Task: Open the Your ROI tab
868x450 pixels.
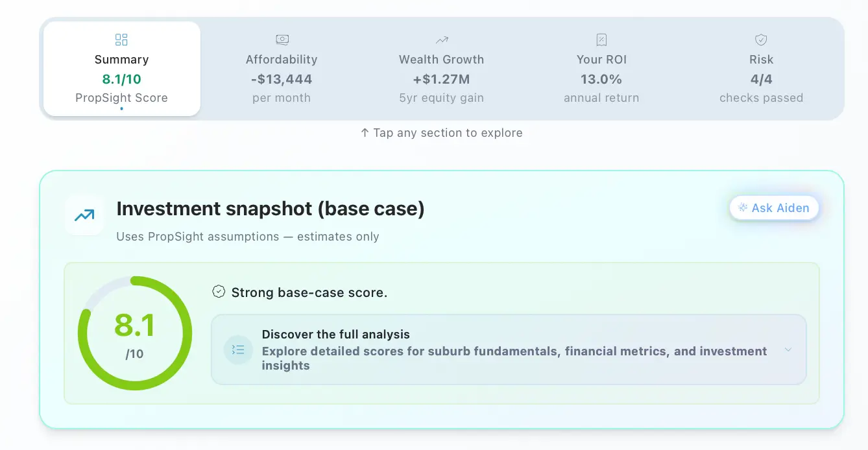Action: (601, 69)
